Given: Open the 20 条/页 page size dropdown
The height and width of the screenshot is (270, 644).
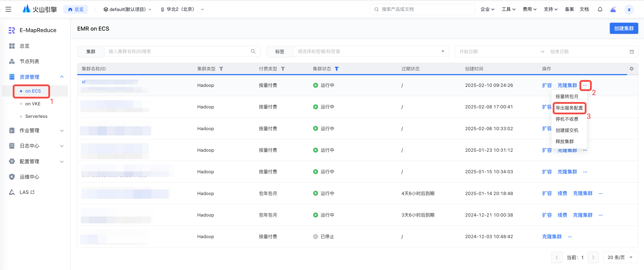Looking at the screenshot, I should [621, 257].
